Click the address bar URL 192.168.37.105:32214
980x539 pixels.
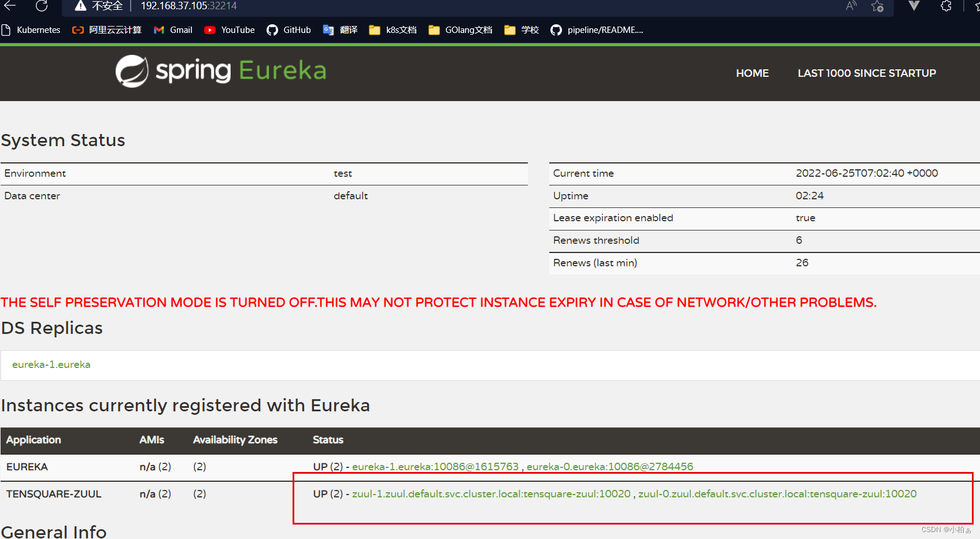tap(189, 6)
